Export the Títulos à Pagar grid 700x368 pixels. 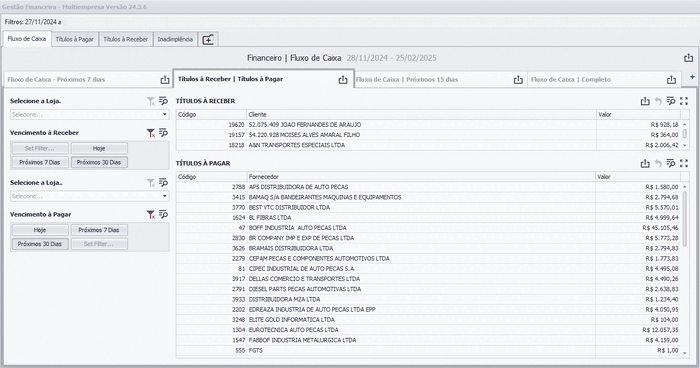click(x=645, y=164)
